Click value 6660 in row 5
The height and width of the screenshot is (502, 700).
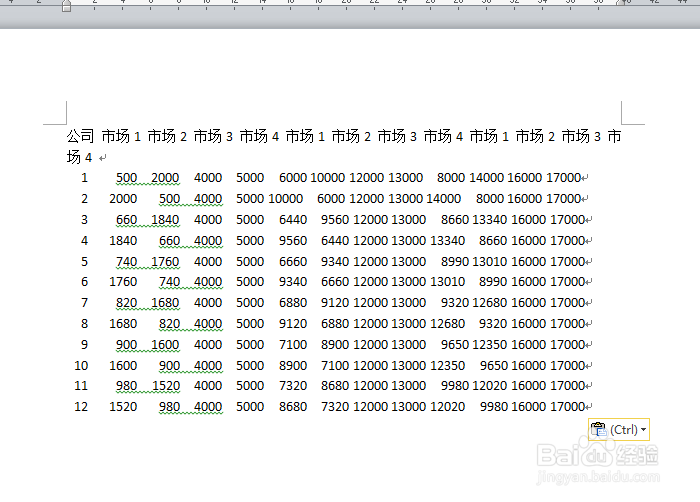(293, 262)
